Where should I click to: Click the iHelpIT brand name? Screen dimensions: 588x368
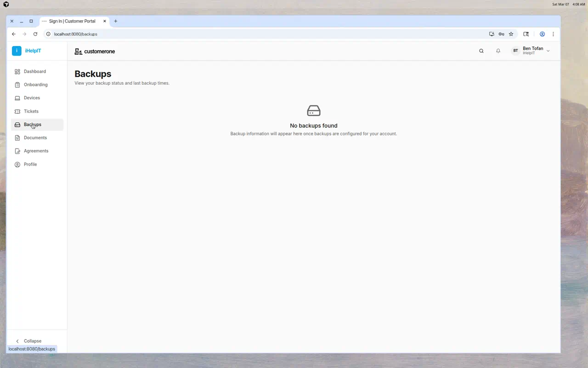(x=33, y=51)
